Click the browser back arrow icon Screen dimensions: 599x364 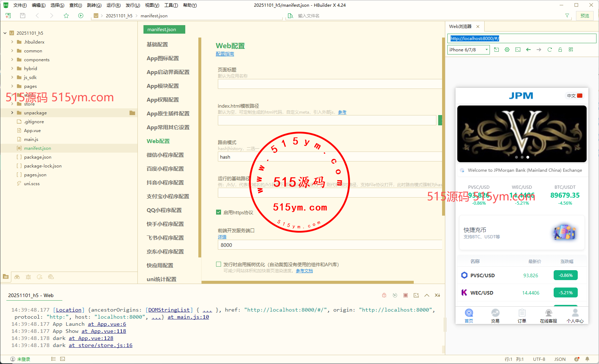click(528, 50)
